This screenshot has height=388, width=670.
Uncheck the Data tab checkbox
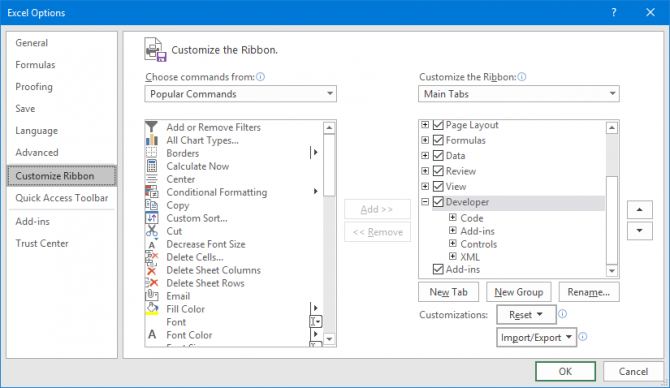438,156
